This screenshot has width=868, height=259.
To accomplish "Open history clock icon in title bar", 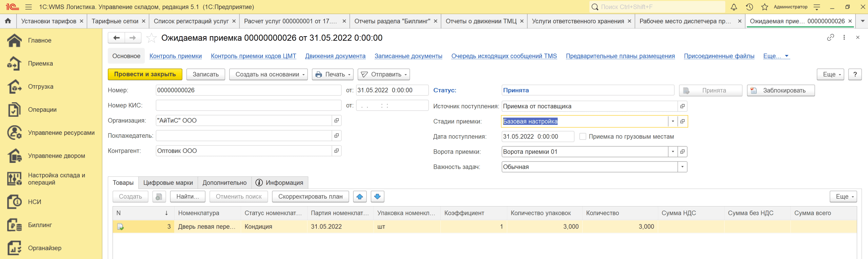I will (749, 7).
